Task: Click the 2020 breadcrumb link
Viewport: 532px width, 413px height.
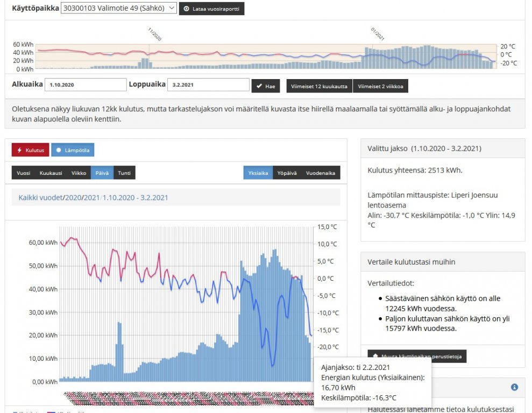Action: click(x=73, y=198)
